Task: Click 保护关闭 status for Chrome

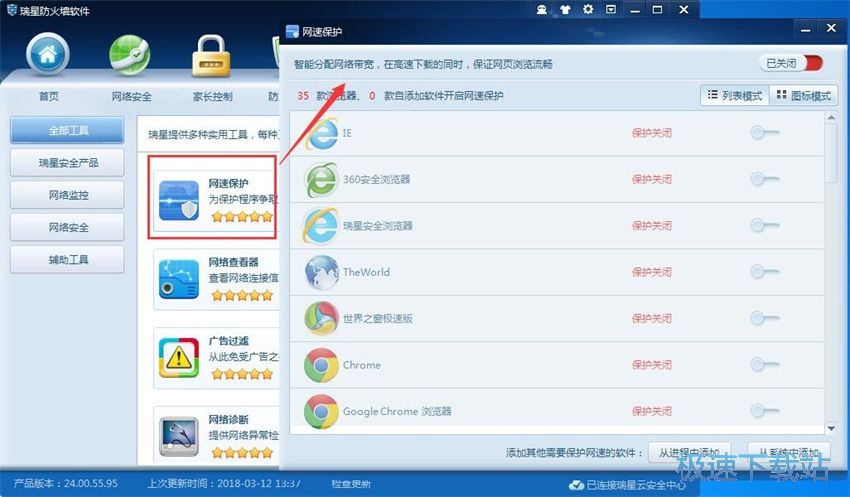Action: click(x=652, y=365)
